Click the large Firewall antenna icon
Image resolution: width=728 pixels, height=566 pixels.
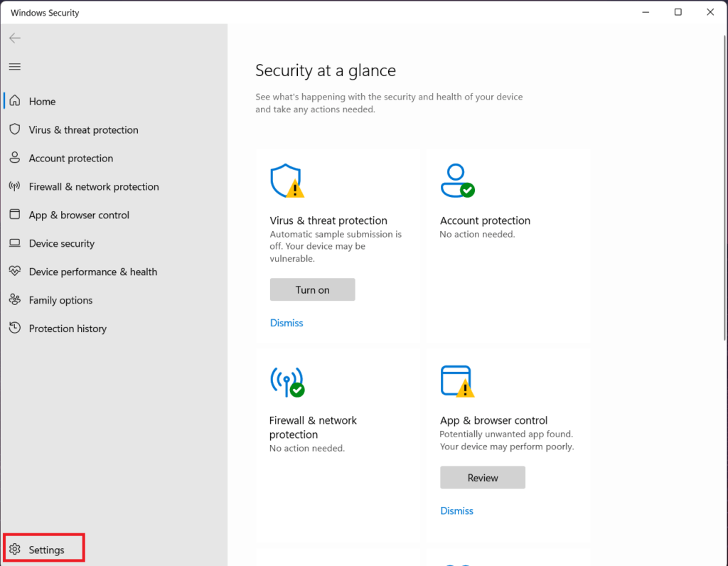tap(287, 382)
